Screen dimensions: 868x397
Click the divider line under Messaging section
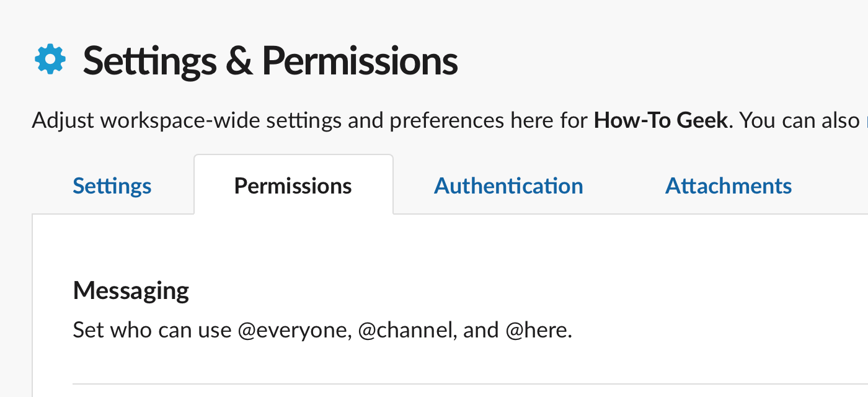click(470, 384)
